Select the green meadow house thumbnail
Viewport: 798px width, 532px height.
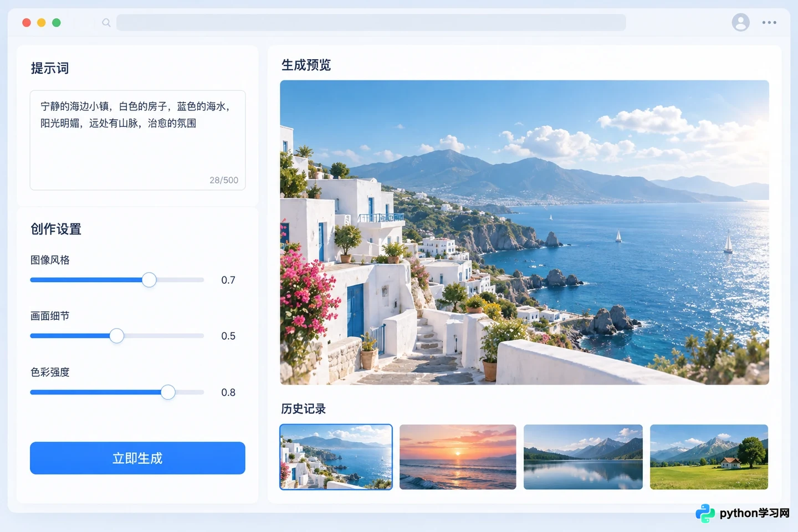pos(709,457)
